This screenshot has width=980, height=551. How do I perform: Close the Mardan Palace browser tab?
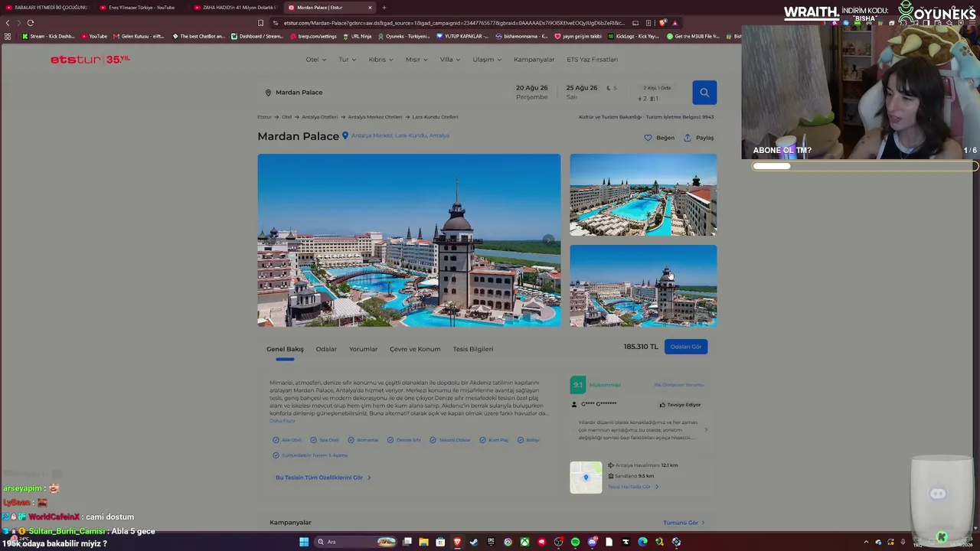(370, 8)
